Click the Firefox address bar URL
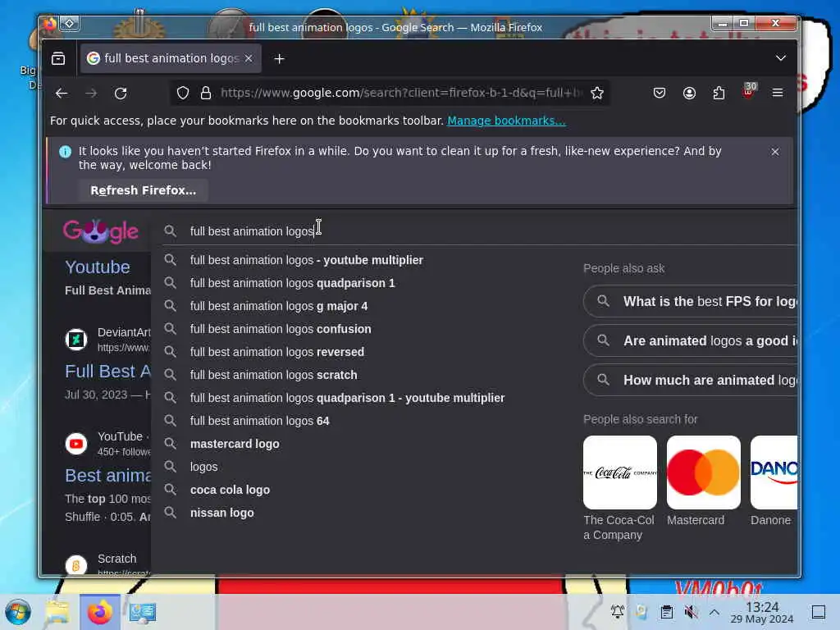840x630 pixels. tap(402, 94)
